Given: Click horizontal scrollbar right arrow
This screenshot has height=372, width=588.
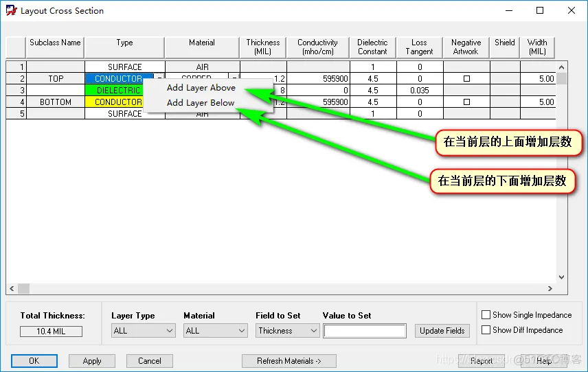Looking at the screenshot, I should click(x=550, y=288).
